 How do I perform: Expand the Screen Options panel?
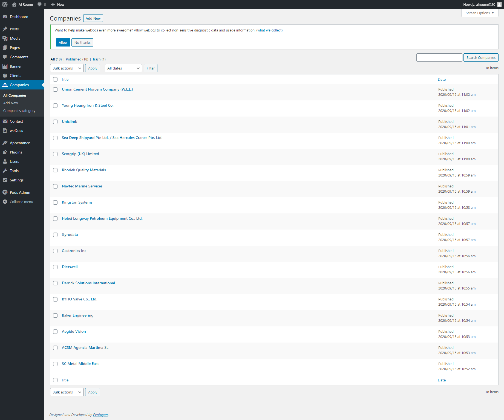[x=480, y=13]
